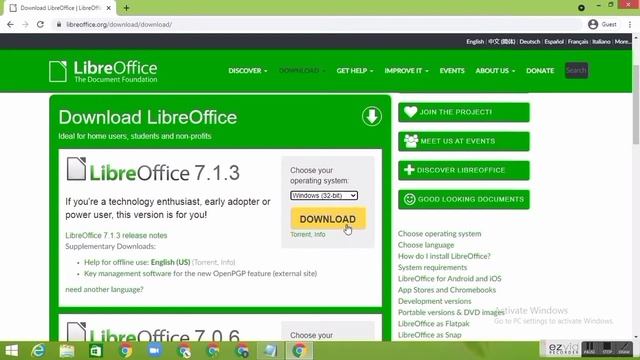Screen dimensions: 640x360
Task: Click the Info link under the Download button
Action: [320, 235]
